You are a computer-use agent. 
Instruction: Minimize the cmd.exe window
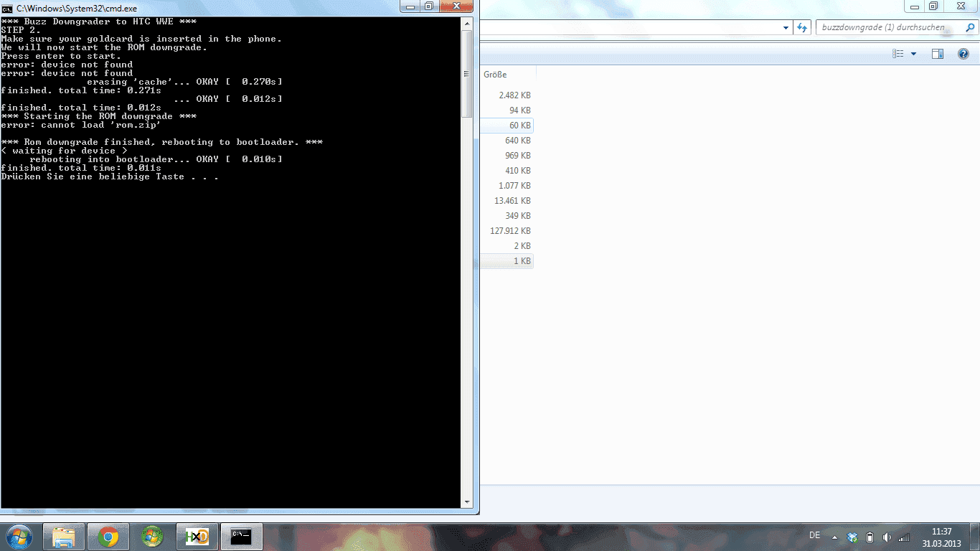411,6
